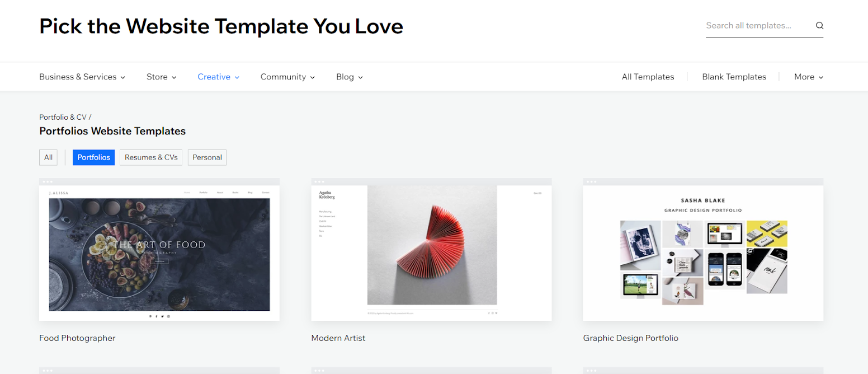The height and width of the screenshot is (374, 868).
Task: Open Blank Templates link
Action: point(734,77)
